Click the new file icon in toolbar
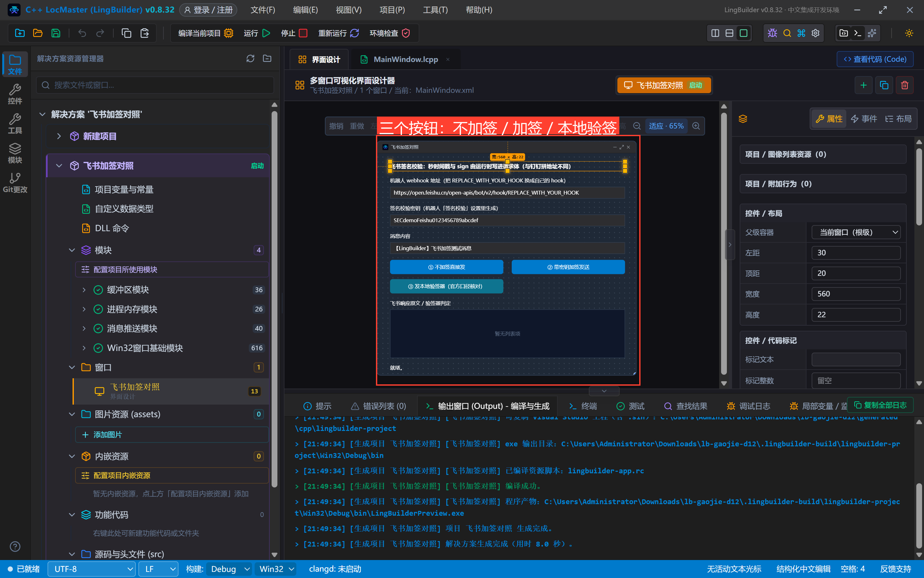 coord(20,33)
